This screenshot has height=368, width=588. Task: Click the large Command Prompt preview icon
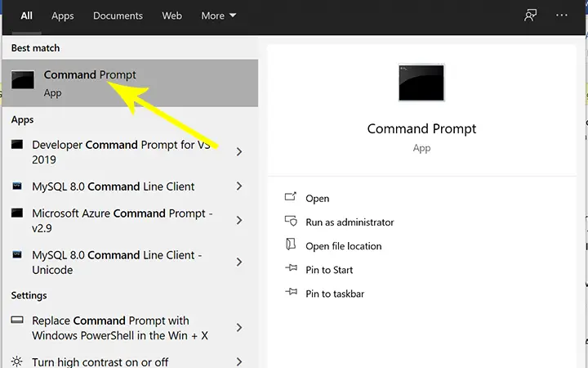[x=421, y=83]
